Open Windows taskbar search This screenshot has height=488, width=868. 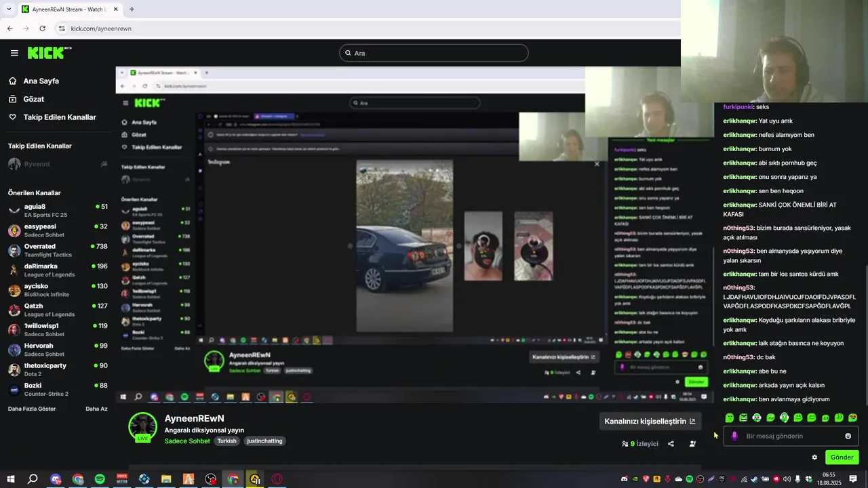click(33, 479)
